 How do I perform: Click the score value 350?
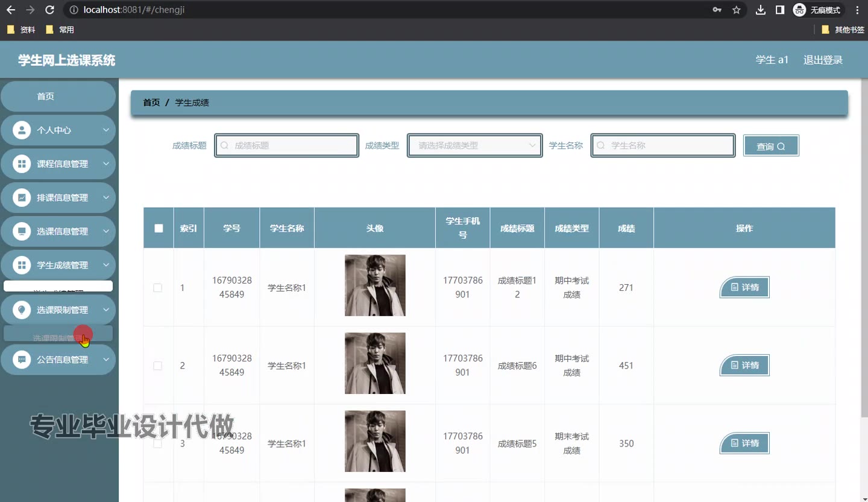(x=626, y=443)
